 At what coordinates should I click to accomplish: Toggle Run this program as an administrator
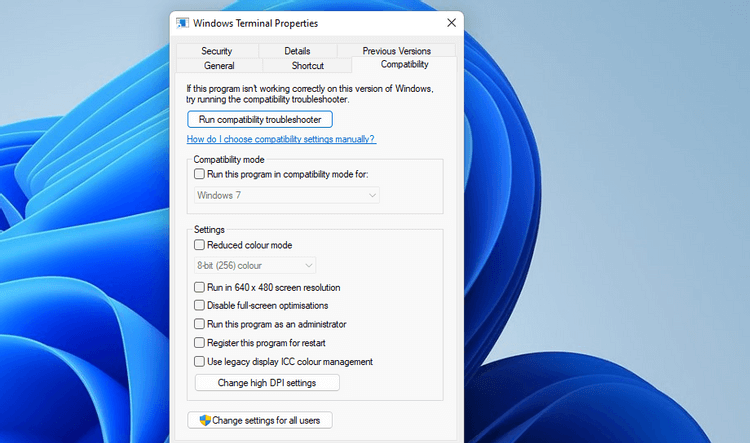click(x=199, y=324)
